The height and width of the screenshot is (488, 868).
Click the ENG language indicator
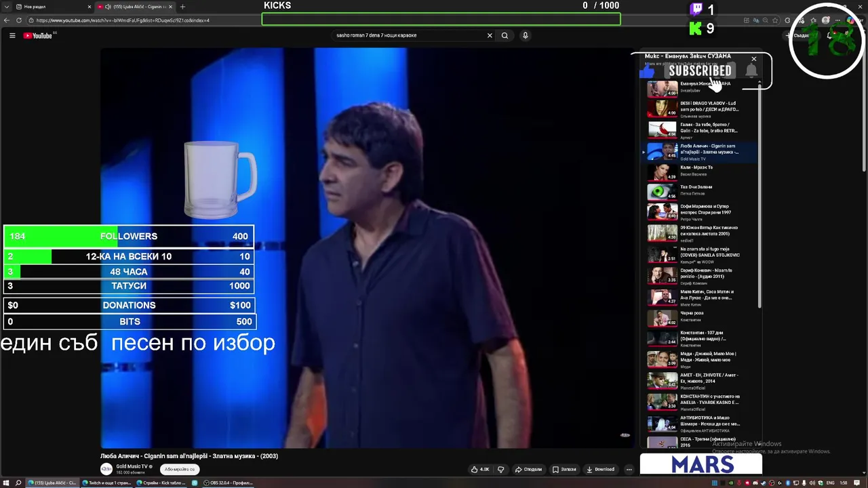[x=829, y=483]
